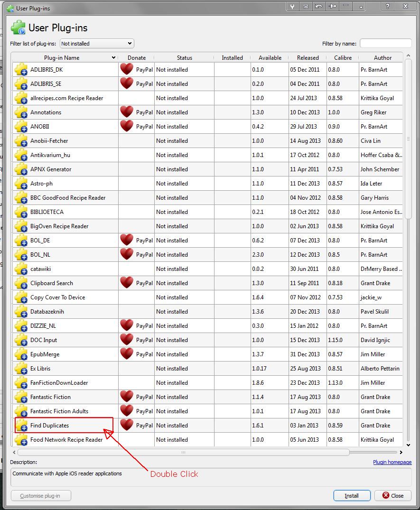Click the PayPal link for Annotations
Screen dimensions: 420x510
[x=144, y=112]
